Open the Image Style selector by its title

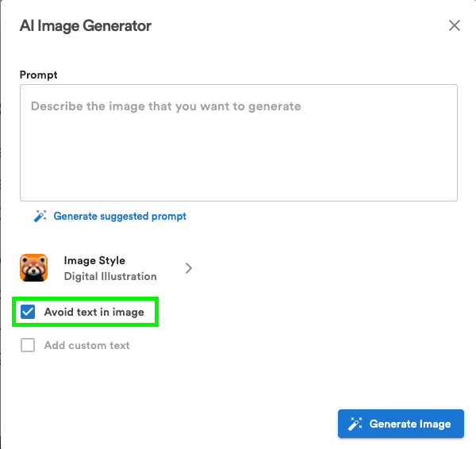click(94, 260)
